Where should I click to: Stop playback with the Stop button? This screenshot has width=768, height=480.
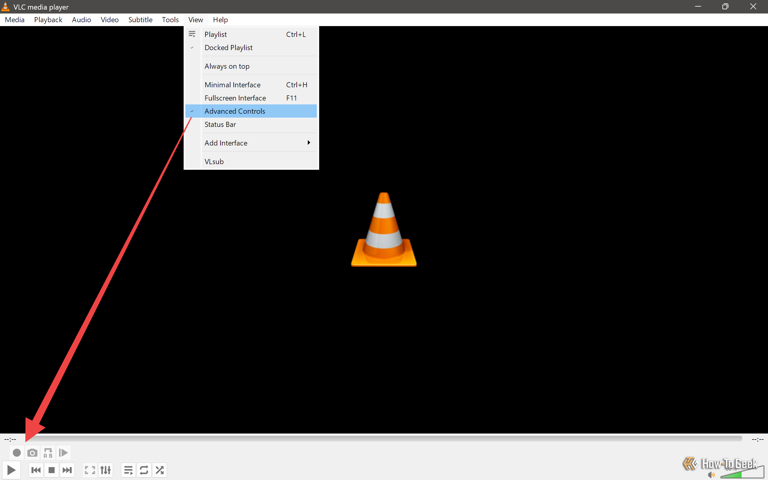[x=51, y=470]
